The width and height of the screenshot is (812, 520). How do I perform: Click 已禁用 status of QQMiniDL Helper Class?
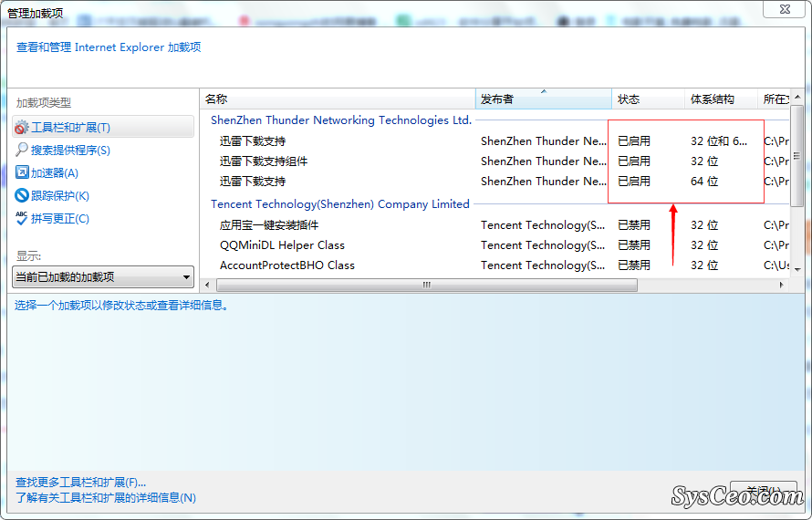(x=634, y=245)
